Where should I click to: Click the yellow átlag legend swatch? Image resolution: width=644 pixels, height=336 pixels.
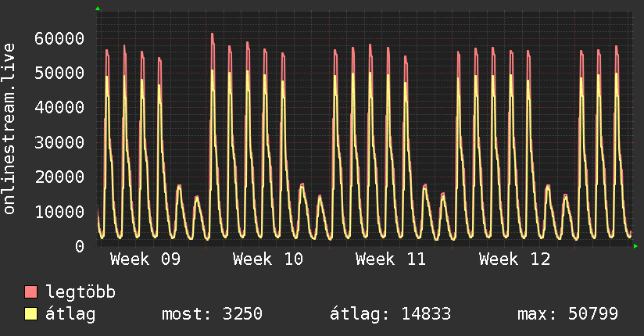[x=31, y=314]
